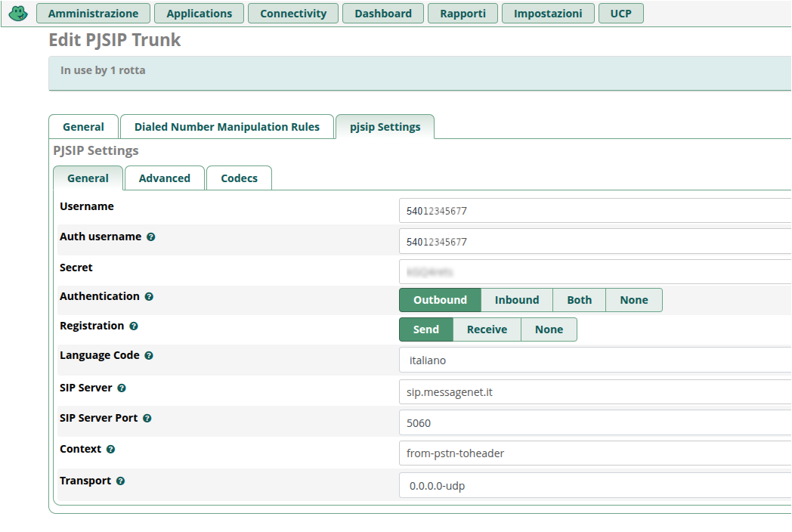Show help for Transport field
The image size is (792, 532).
click(120, 481)
